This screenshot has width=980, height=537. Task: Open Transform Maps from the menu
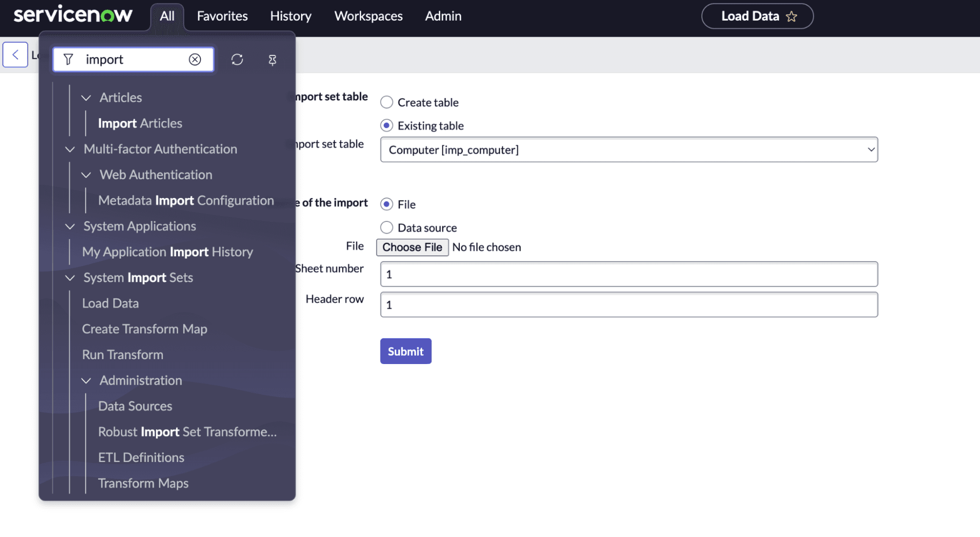pyautogui.click(x=143, y=483)
